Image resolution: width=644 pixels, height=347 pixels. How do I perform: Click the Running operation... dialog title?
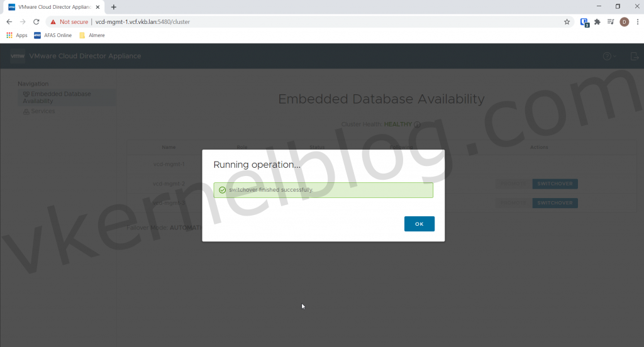click(257, 165)
